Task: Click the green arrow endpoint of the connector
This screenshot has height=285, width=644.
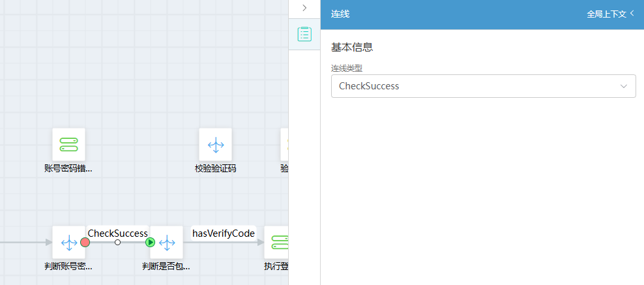Action: [x=151, y=243]
